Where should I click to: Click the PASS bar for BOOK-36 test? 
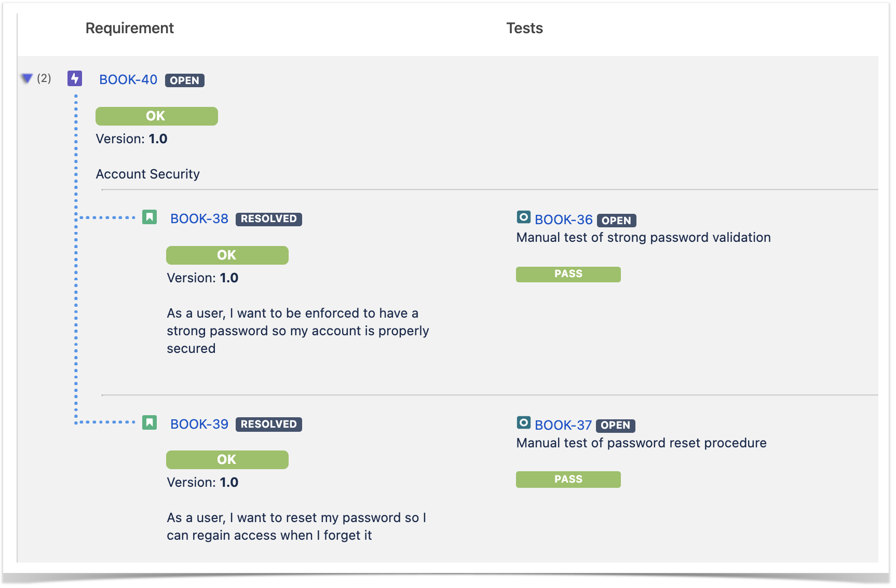point(568,275)
